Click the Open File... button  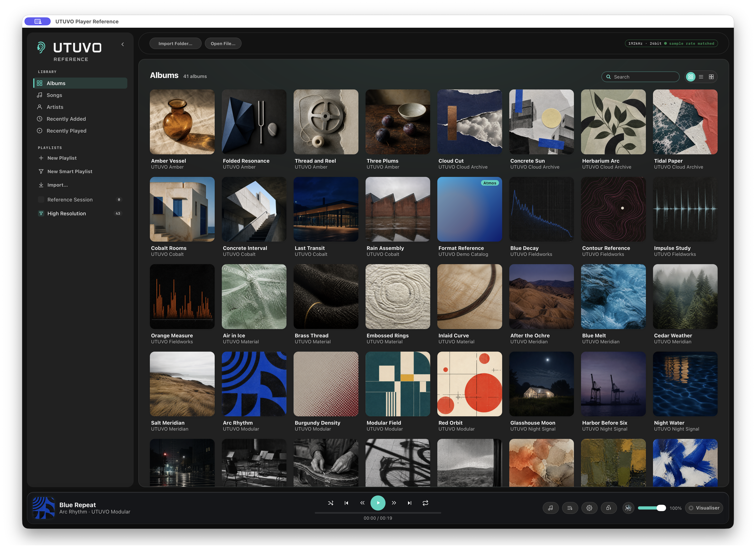[223, 44]
